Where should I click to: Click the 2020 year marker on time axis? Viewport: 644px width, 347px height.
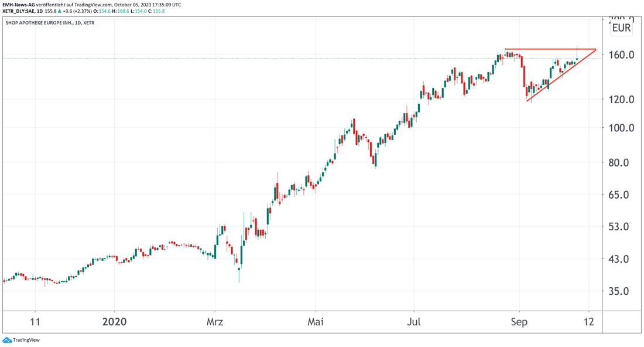[114, 322]
